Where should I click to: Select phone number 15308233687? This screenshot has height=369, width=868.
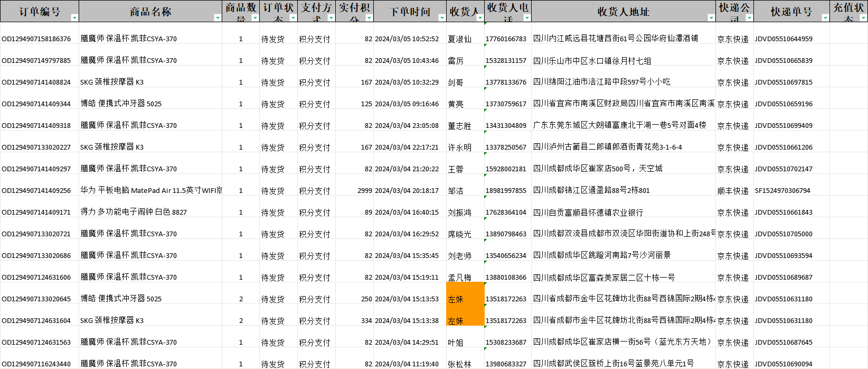(506, 343)
